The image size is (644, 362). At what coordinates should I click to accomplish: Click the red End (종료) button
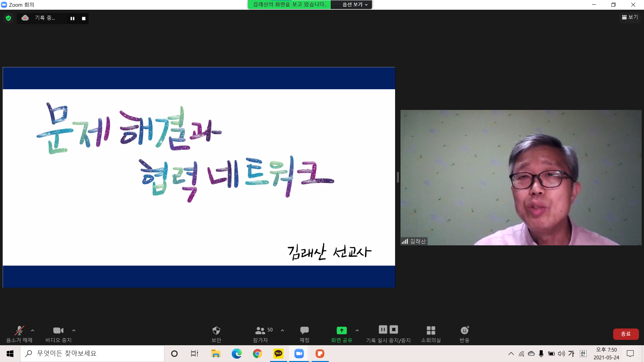pyautogui.click(x=626, y=334)
